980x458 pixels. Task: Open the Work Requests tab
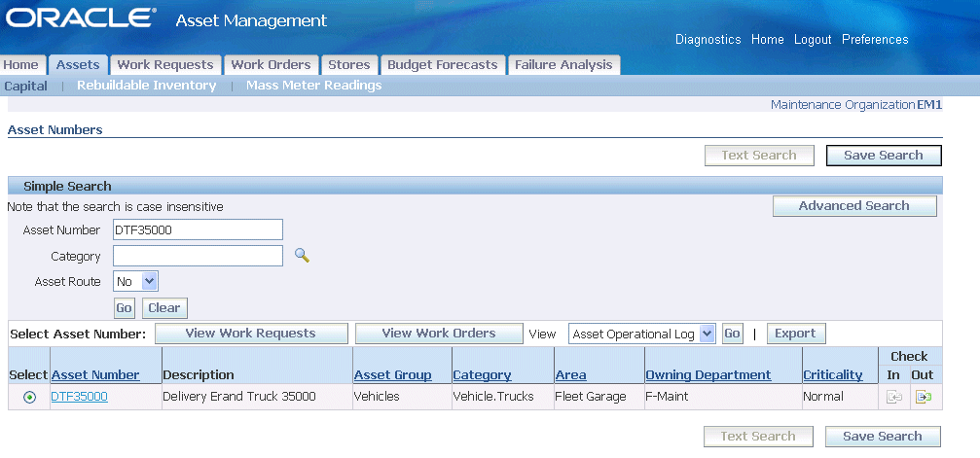(x=165, y=65)
